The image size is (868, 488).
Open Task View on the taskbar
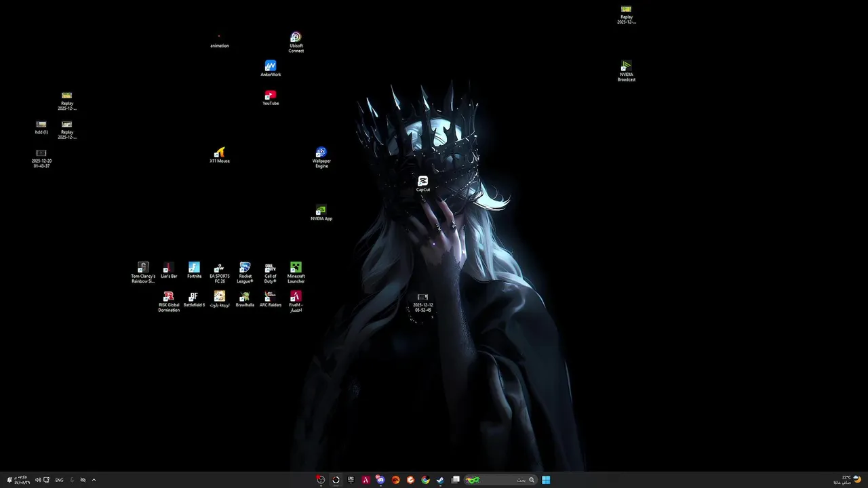coord(456,480)
